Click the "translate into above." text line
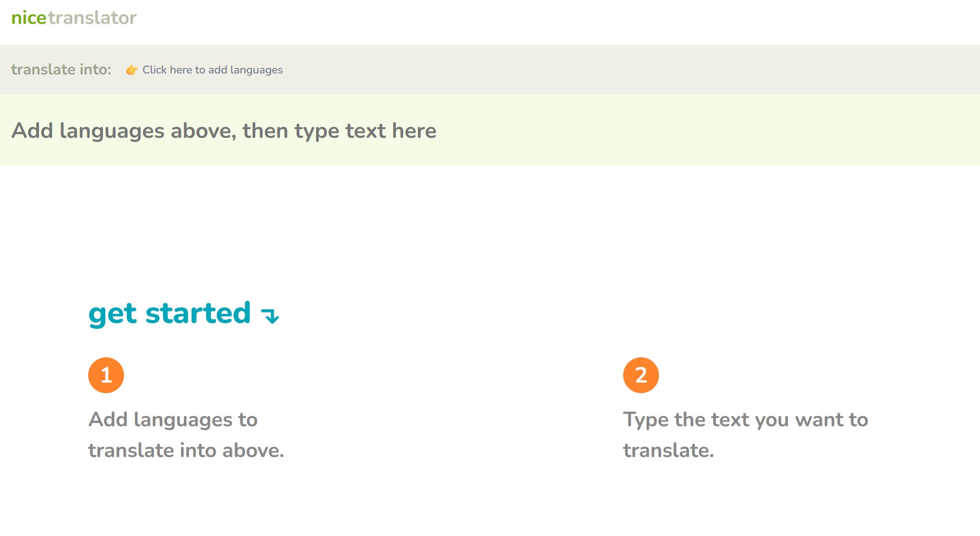Viewport: 980px width, 536px height. coord(186,451)
